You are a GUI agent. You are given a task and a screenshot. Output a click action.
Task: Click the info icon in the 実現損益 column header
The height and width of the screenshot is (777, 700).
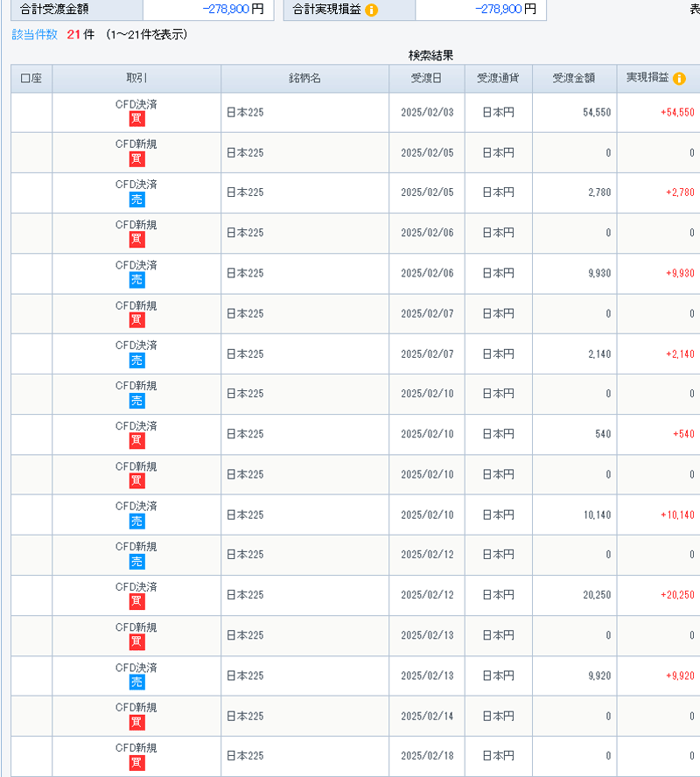pyautogui.click(x=679, y=78)
